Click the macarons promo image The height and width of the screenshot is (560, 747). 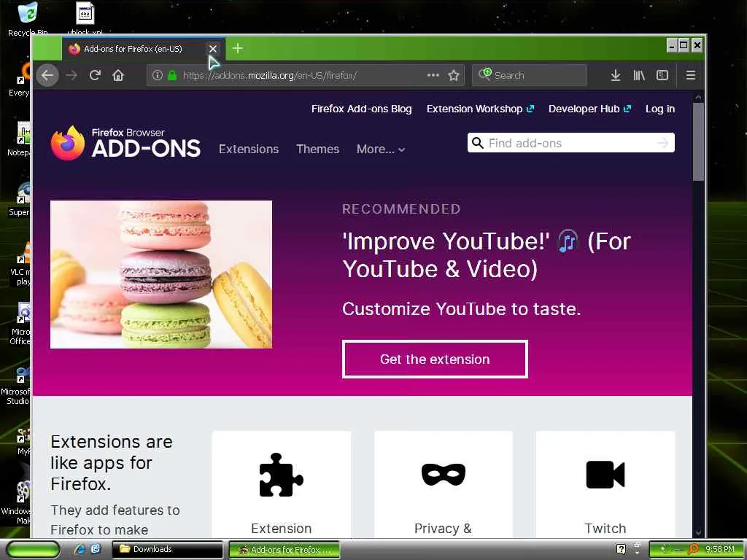[161, 274]
